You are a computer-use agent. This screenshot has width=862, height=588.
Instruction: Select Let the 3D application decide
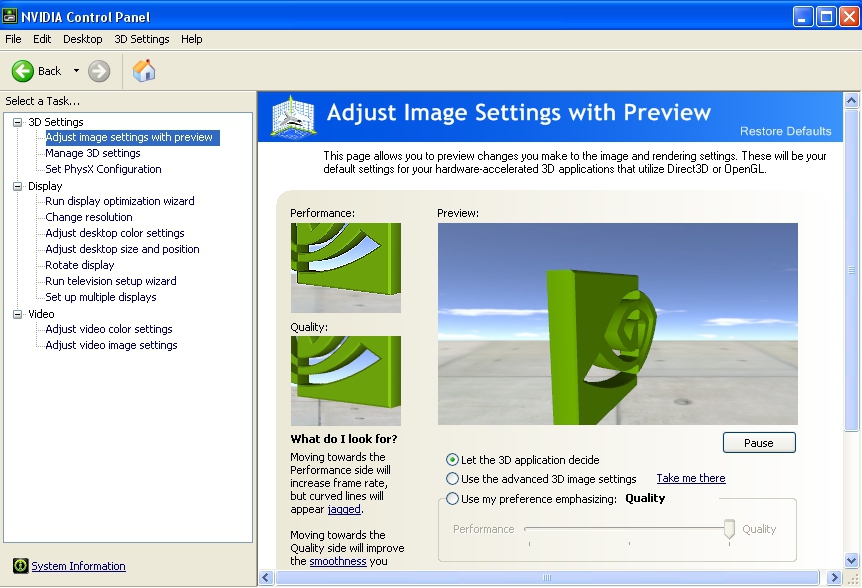pos(452,459)
